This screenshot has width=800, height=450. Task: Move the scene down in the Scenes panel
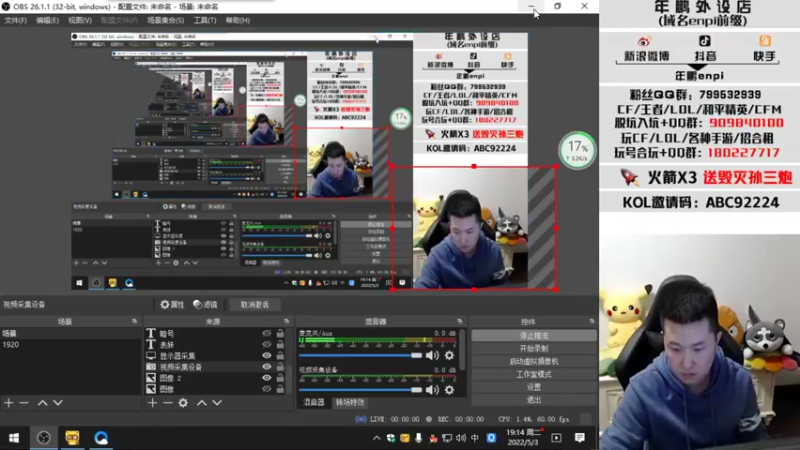tap(58, 403)
